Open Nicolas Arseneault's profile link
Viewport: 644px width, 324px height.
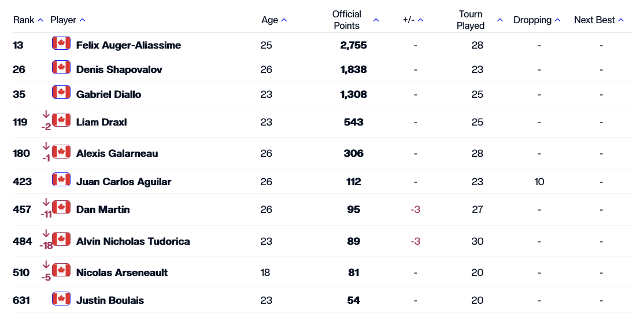(x=122, y=273)
